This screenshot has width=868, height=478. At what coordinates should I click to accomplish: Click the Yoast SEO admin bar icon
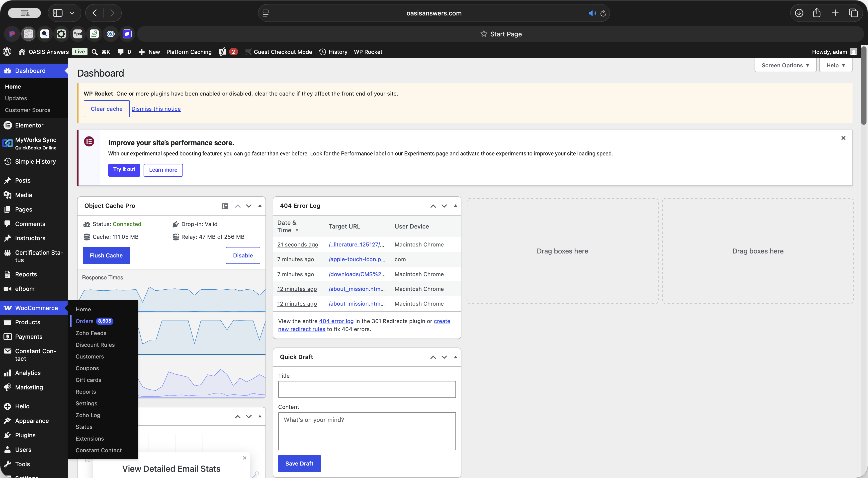click(x=222, y=52)
